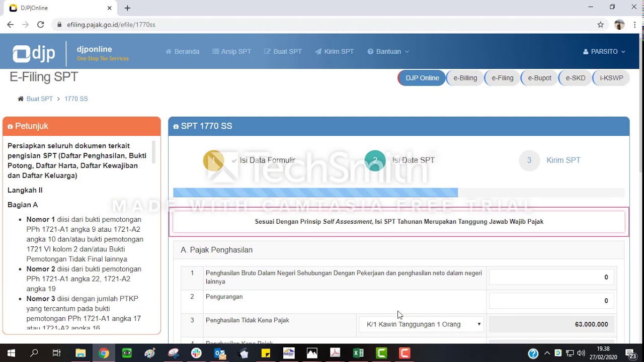Click the Petunjuk panel header
The width and height of the screenshot is (644, 362).
tap(82, 126)
